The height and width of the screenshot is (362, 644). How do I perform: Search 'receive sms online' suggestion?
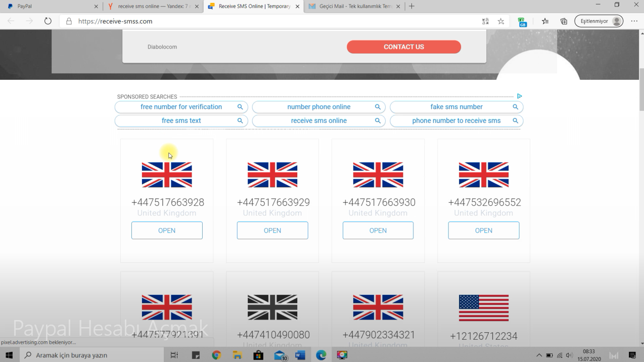tap(319, 121)
